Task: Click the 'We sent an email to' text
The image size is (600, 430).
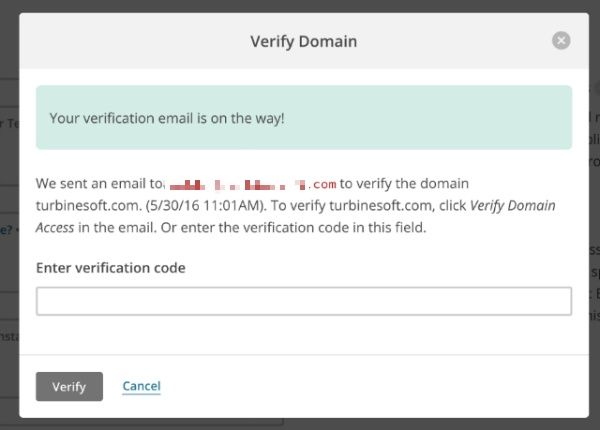Action: [x=99, y=184]
